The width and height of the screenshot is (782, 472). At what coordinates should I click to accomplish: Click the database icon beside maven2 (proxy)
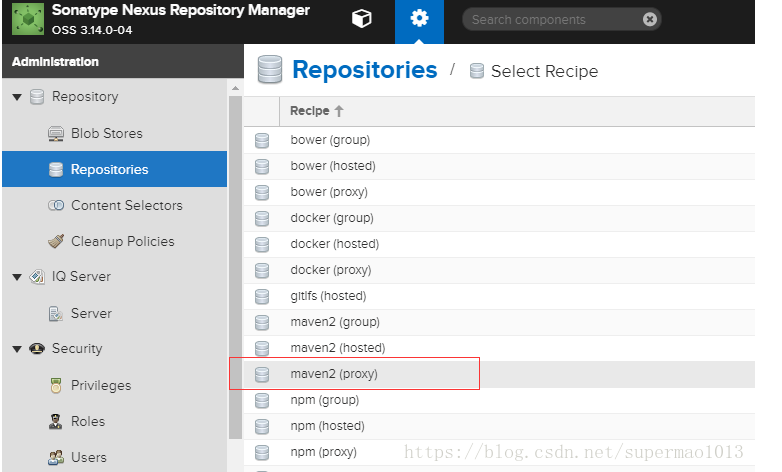(x=262, y=374)
